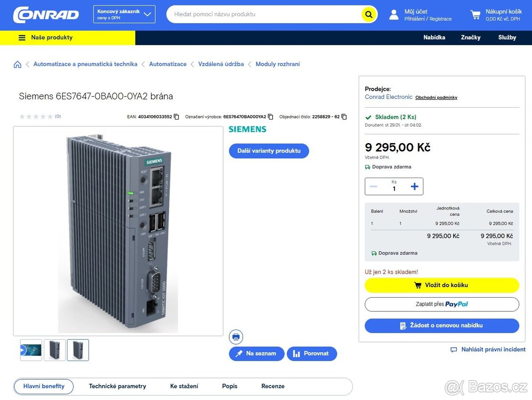Viewport: 532px width, 400px height.
Task: Click Další varianty produktu button
Action: (269, 151)
